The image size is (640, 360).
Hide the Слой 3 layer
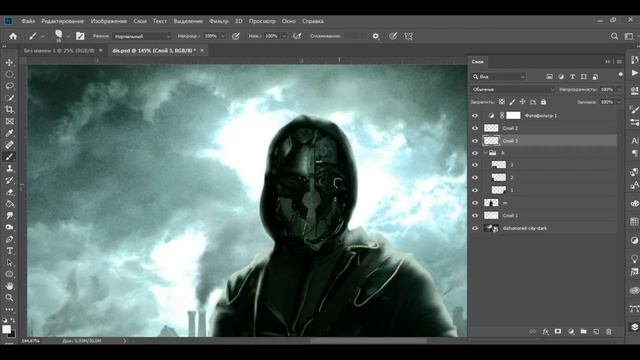[475, 141]
